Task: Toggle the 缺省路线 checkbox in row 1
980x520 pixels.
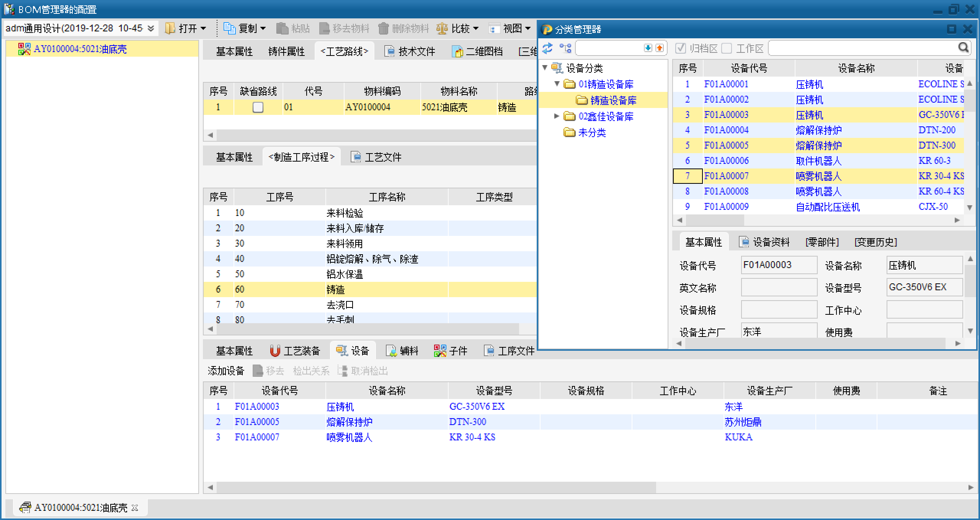Action: point(258,107)
